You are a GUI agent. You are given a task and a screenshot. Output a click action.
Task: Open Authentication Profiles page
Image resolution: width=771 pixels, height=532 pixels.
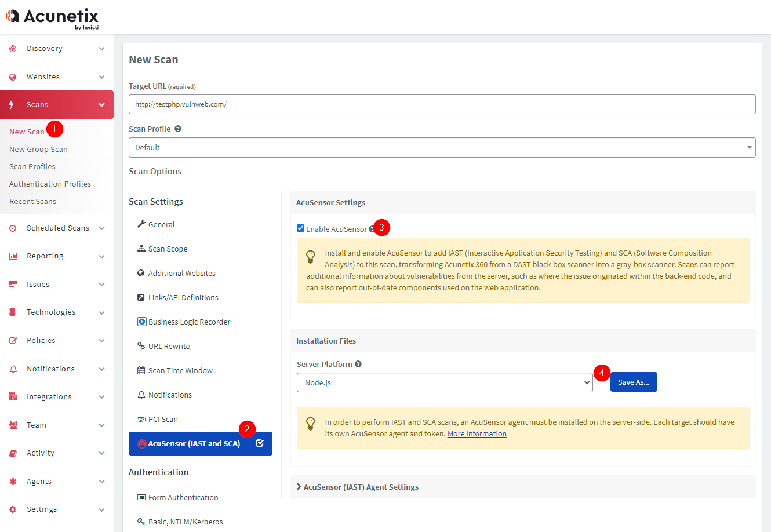pos(50,184)
